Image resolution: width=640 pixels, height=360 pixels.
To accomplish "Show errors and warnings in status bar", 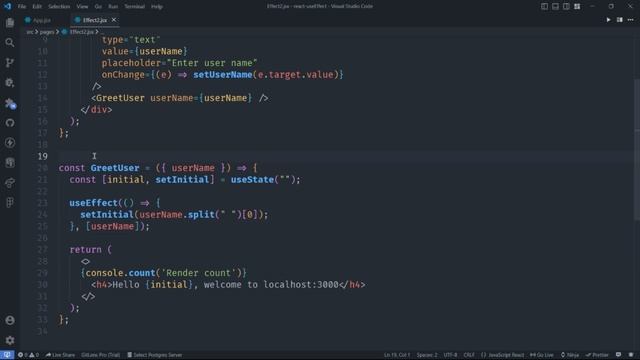I will click(x=28, y=355).
